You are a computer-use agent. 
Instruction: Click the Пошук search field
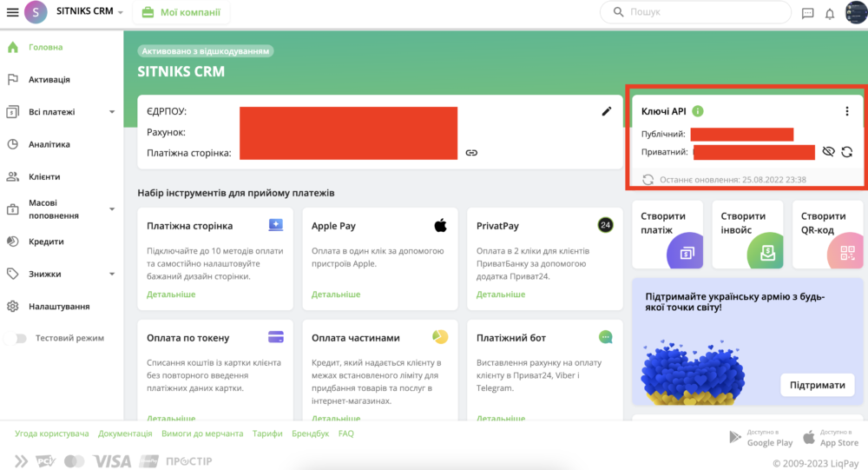pos(695,11)
